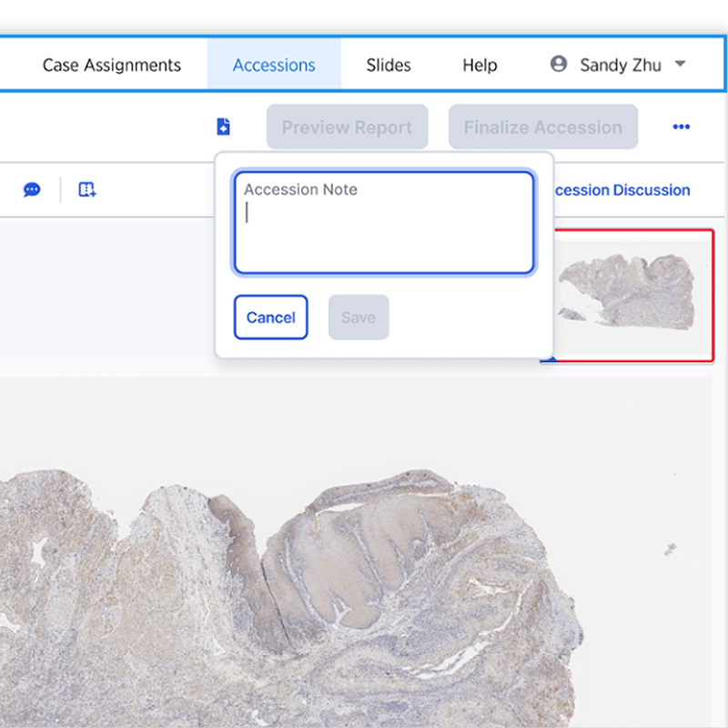Save the accession note
The image size is (728, 728).
click(359, 318)
